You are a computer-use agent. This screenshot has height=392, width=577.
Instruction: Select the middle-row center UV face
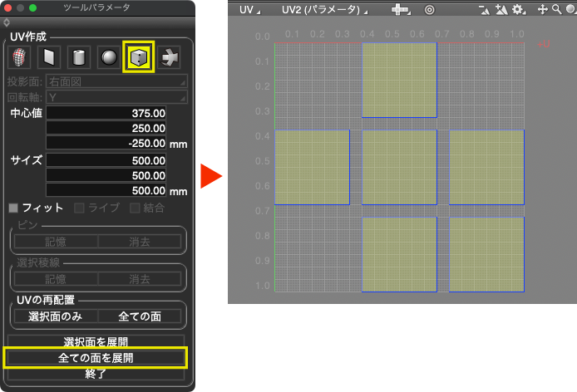click(399, 167)
